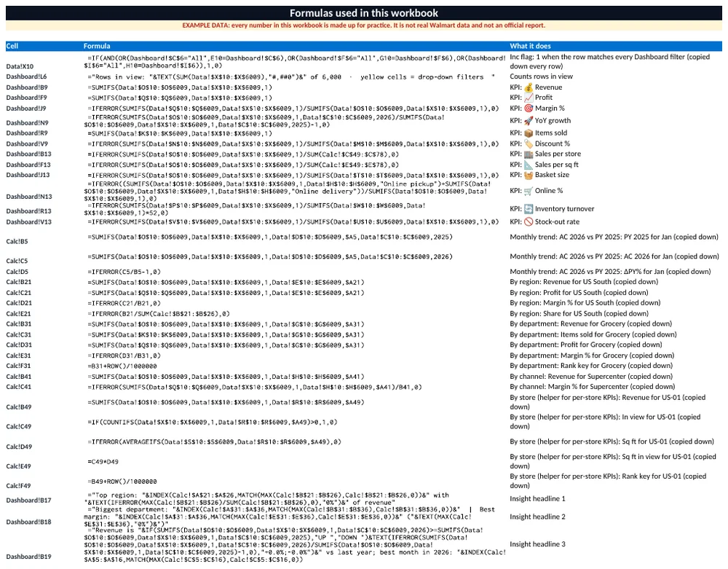Image resolution: width=728 pixels, height=569 pixels.
Task: Select the 'Cell' column header
Action: [x=12, y=46]
